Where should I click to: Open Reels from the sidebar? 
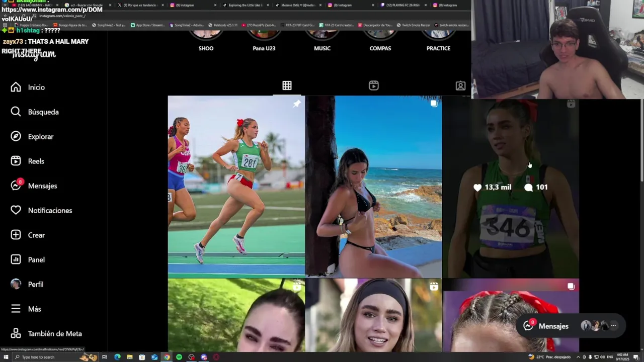[28, 161]
